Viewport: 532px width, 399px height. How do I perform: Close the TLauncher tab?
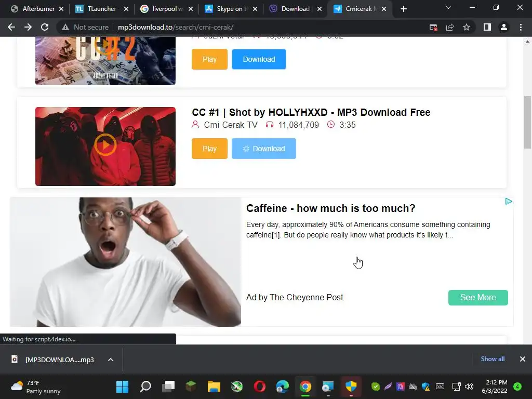point(126,9)
